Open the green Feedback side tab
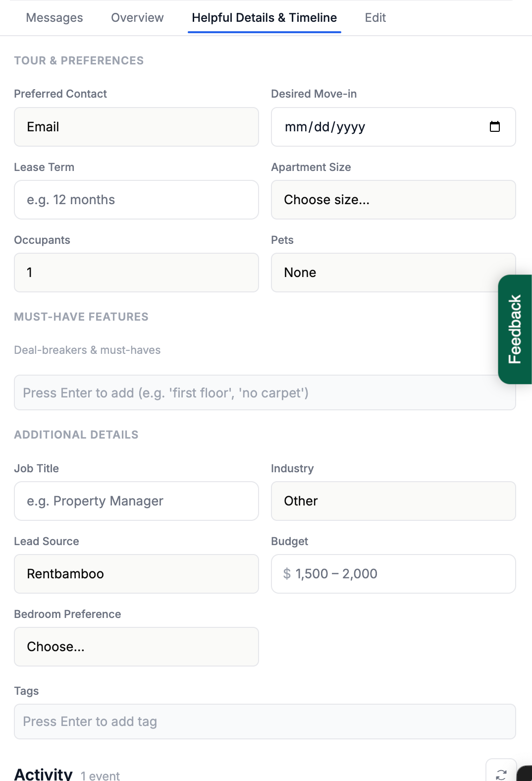 515,330
